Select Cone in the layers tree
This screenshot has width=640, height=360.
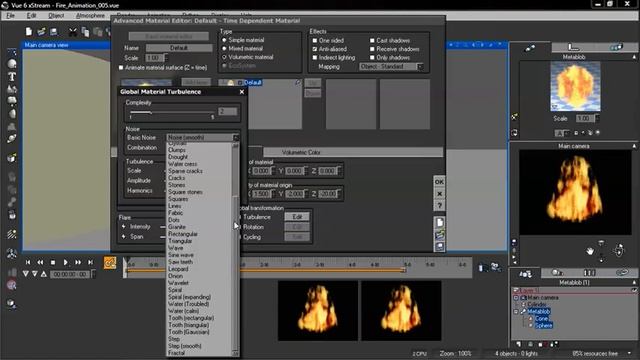[542, 318]
